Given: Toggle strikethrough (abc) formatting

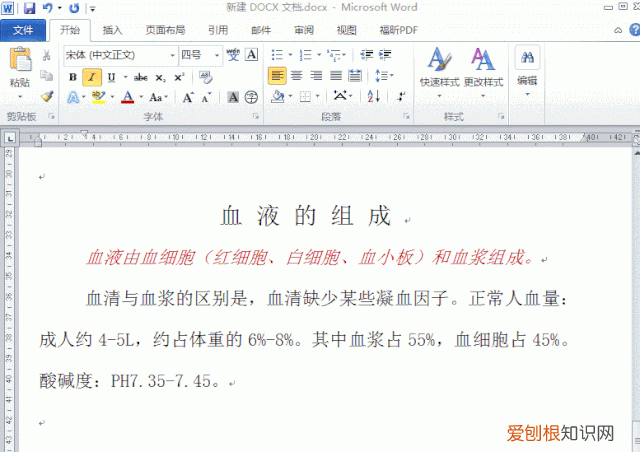Looking at the screenshot, I should (x=141, y=77).
